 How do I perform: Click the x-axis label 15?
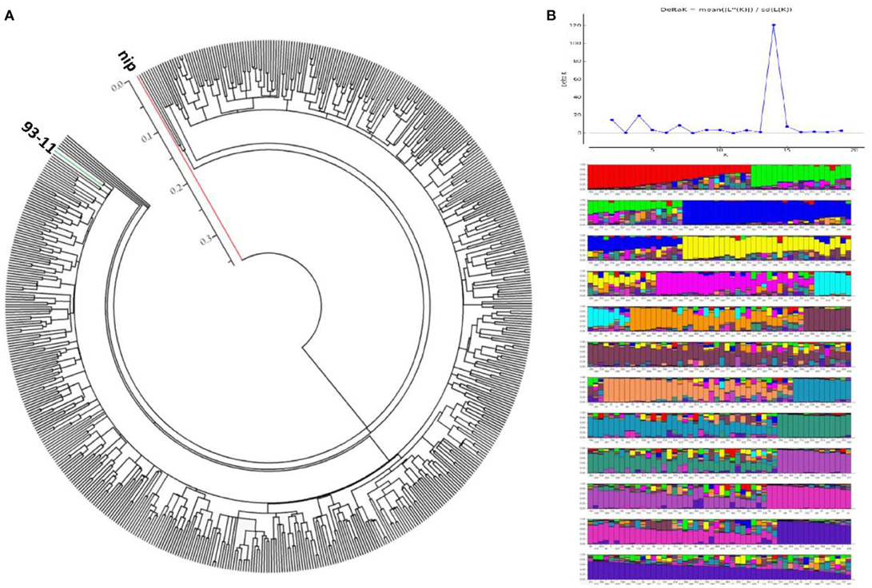point(787,150)
